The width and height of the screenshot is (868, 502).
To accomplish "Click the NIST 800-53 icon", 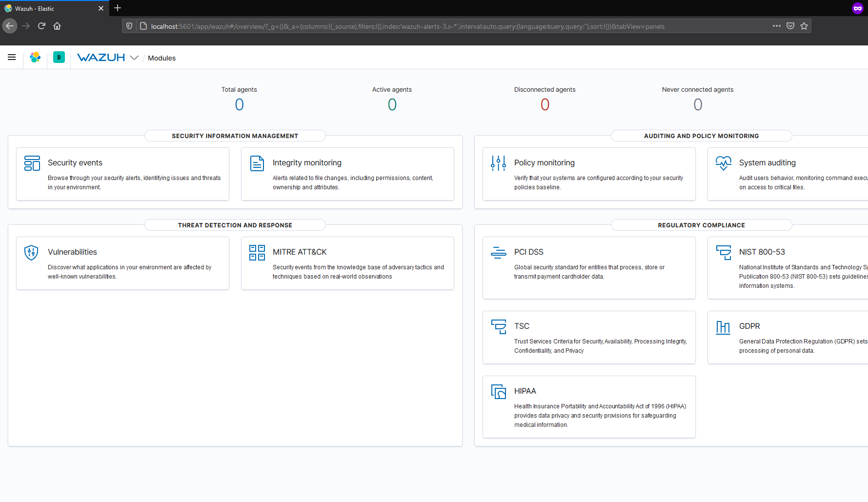I will click(724, 253).
